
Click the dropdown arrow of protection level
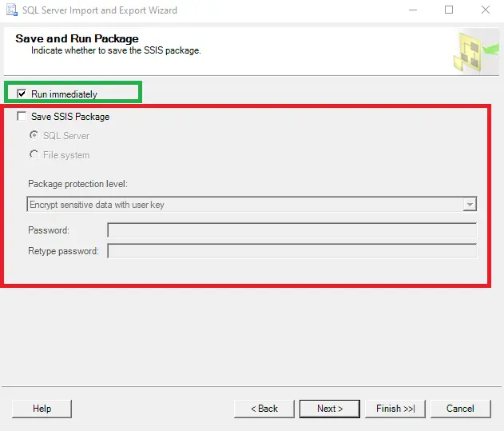click(x=470, y=205)
